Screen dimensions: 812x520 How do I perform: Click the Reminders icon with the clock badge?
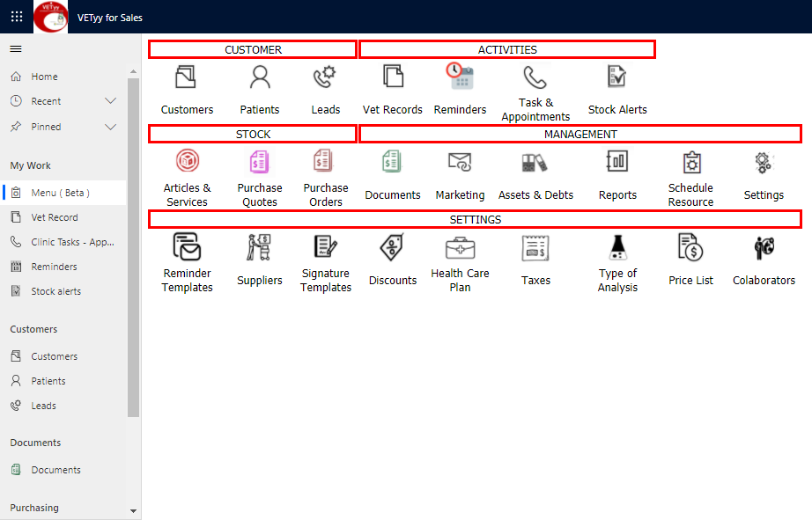460,77
